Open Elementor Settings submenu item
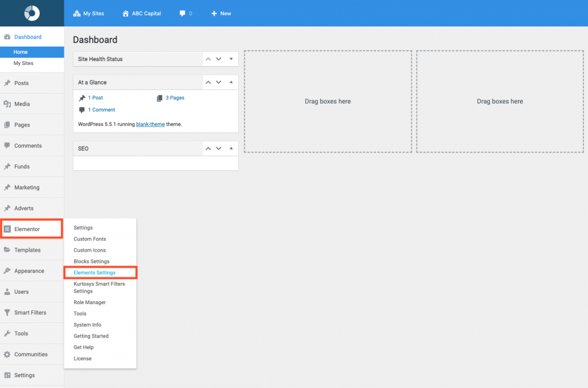This screenshot has height=388, width=588. pos(83,228)
